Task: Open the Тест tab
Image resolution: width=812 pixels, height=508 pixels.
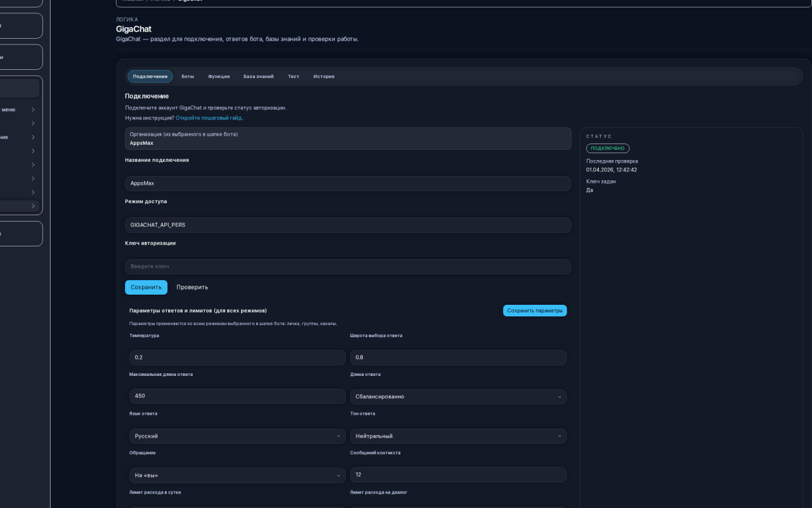Action: click(294, 76)
